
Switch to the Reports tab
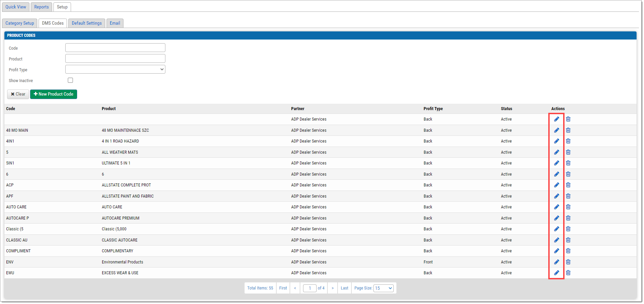tap(41, 7)
